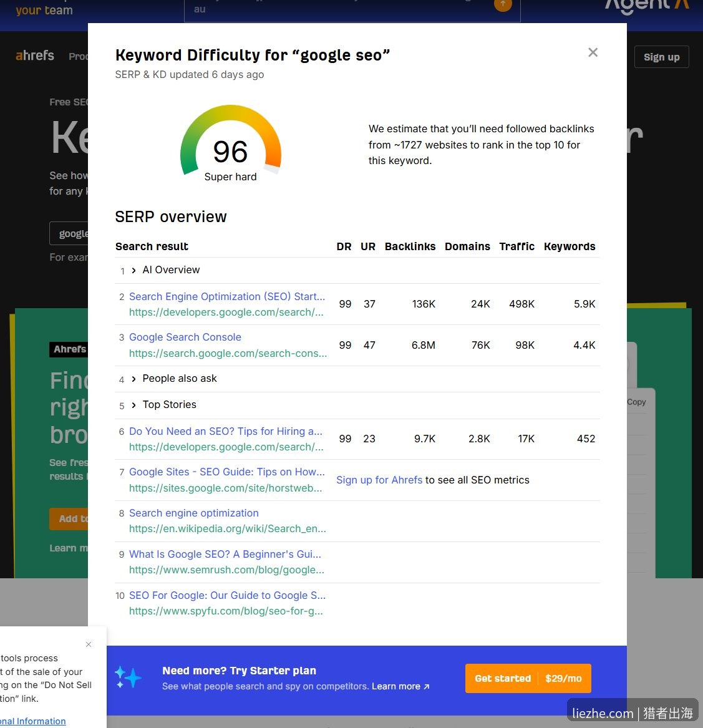Click the keyword difficulty gauge showing 96
703x728 pixels.
click(x=231, y=142)
